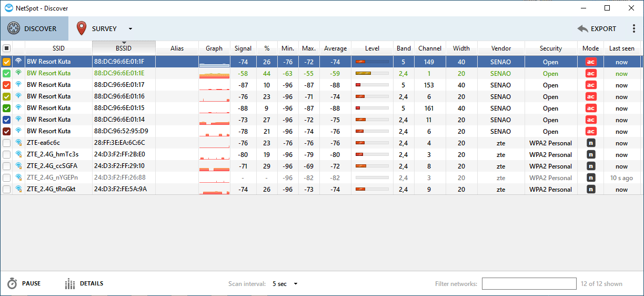Toggle the select-all checkbox in table header
The image size is (644, 296).
click(6, 48)
